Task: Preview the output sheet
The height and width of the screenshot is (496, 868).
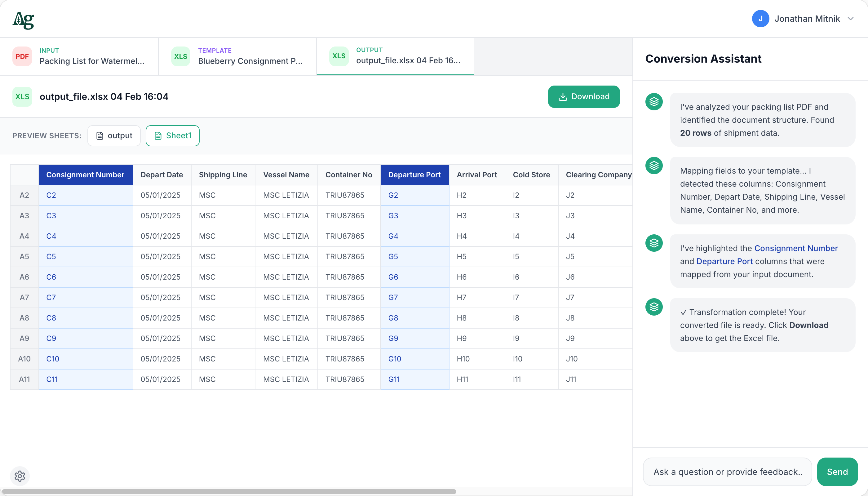Action: click(x=114, y=135)
